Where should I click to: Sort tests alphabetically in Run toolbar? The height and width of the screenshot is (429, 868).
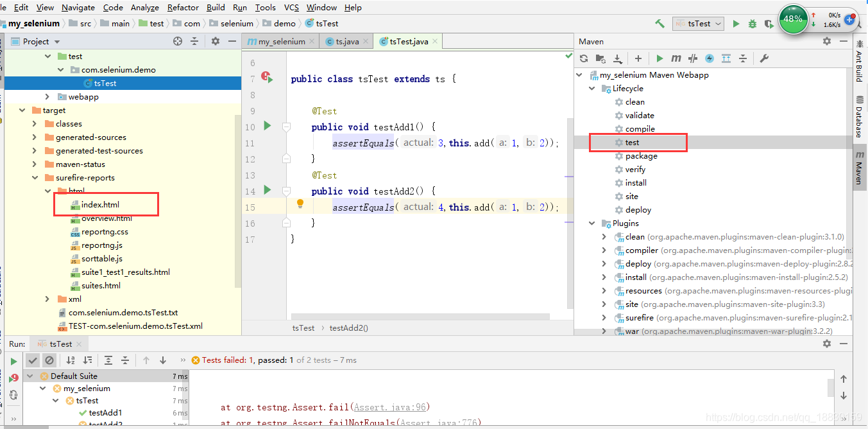coord(71,360)
